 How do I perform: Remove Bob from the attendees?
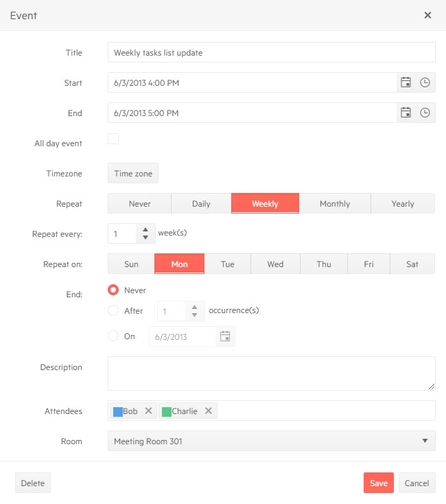point(148,411)
